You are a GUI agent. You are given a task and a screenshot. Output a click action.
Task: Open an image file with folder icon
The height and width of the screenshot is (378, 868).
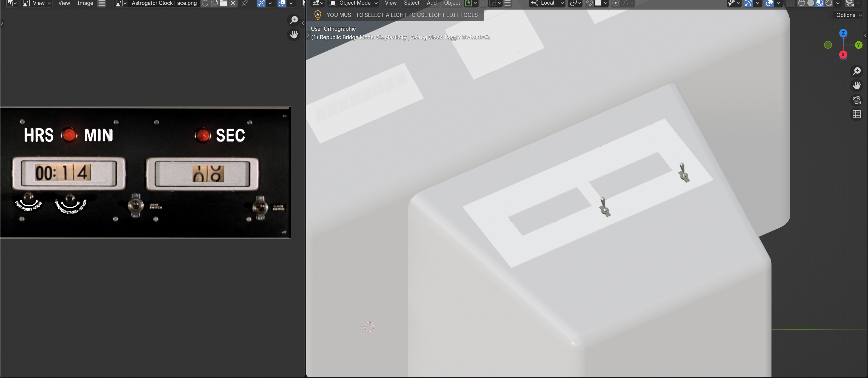click(223, 3)
